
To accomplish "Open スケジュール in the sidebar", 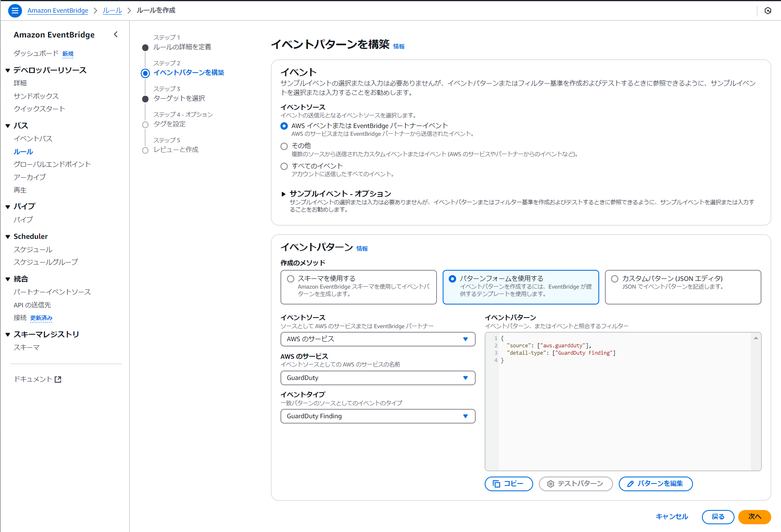I will coord(33,249).
